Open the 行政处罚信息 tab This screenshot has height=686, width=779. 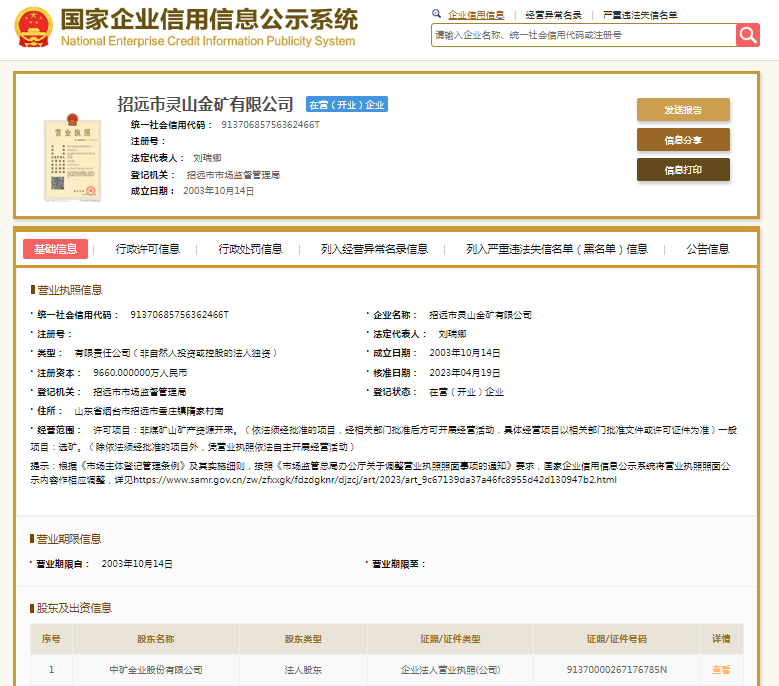click(251, 249)
